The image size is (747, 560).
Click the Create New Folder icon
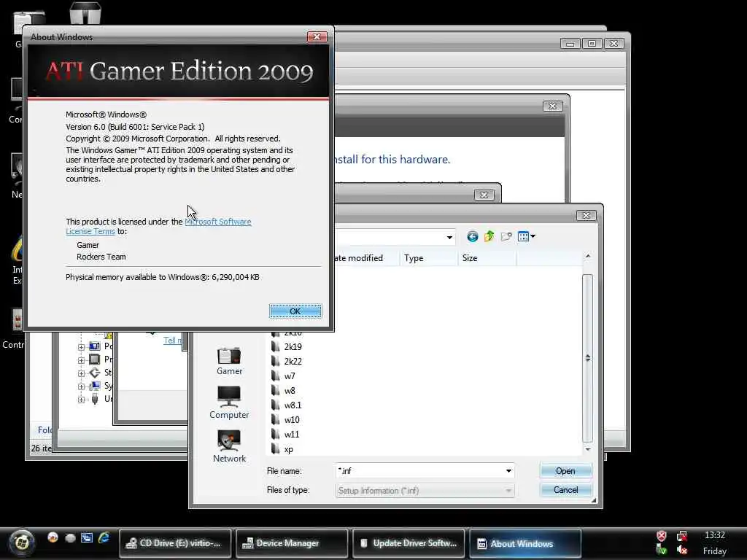[x=506, y=237]
